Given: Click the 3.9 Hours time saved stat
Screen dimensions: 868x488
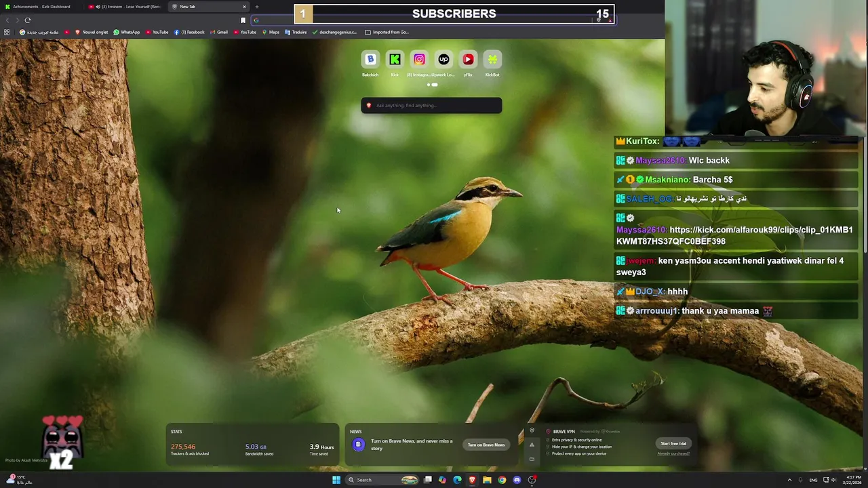Looking at the screenshot, I should tap(321, 449).
